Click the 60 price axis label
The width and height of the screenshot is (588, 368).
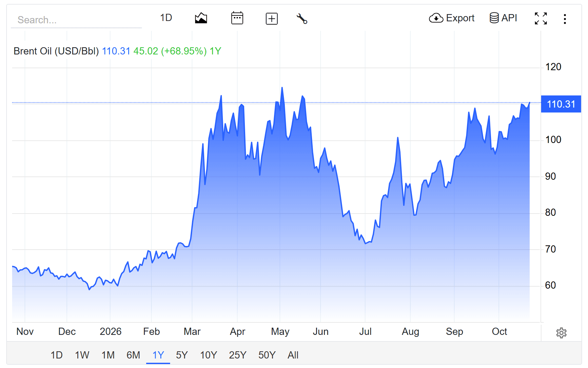550,285
